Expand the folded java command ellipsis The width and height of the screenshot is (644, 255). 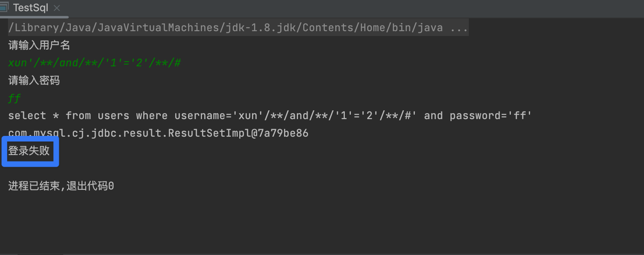tap(459, 28)
